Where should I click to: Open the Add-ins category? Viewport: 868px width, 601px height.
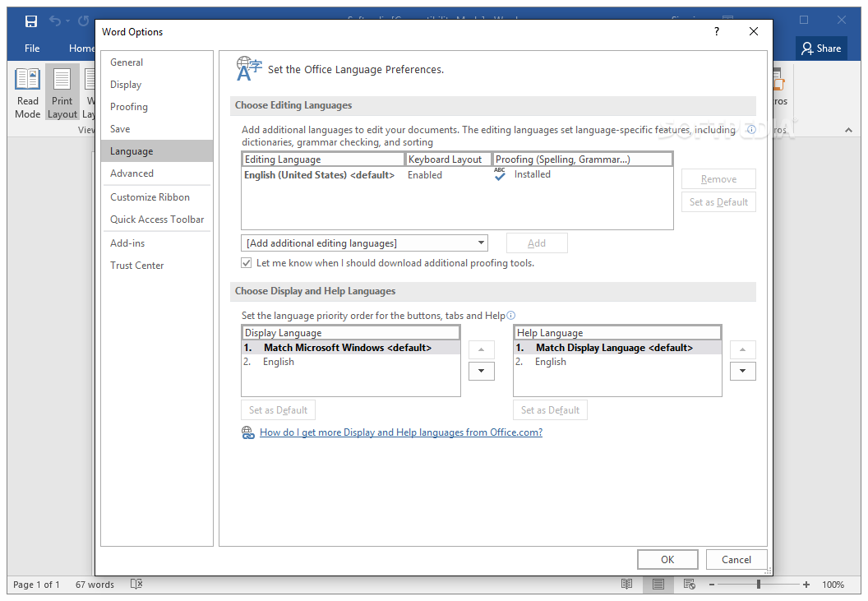[157, 243]
